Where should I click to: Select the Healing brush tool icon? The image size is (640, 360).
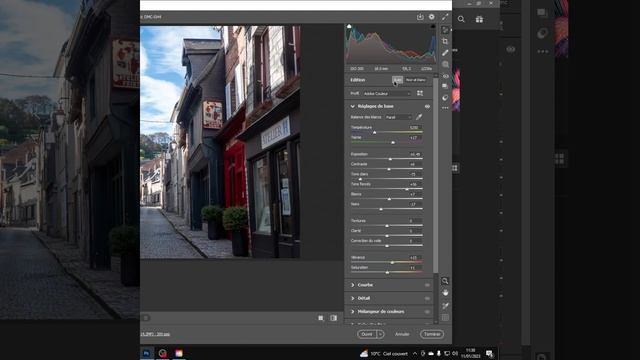point(445,53)
